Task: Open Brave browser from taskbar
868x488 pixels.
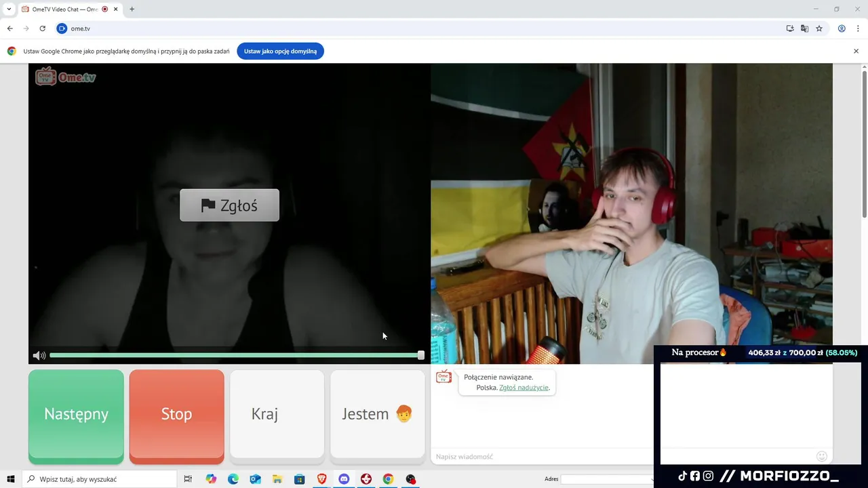Action: point(321,479)
